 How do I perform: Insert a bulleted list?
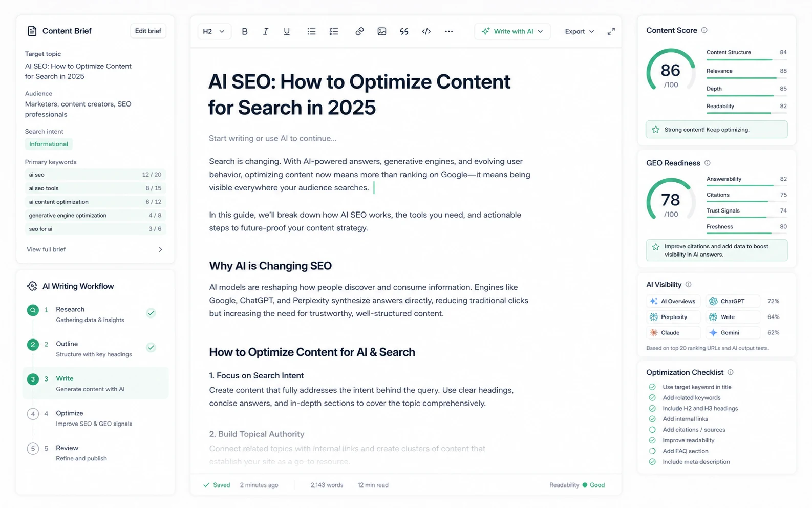point(311,31)
